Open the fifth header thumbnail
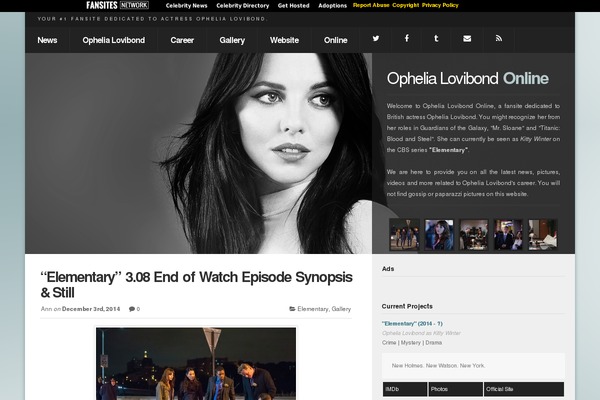This screenshot has width=600, height=400. [543, 235]
